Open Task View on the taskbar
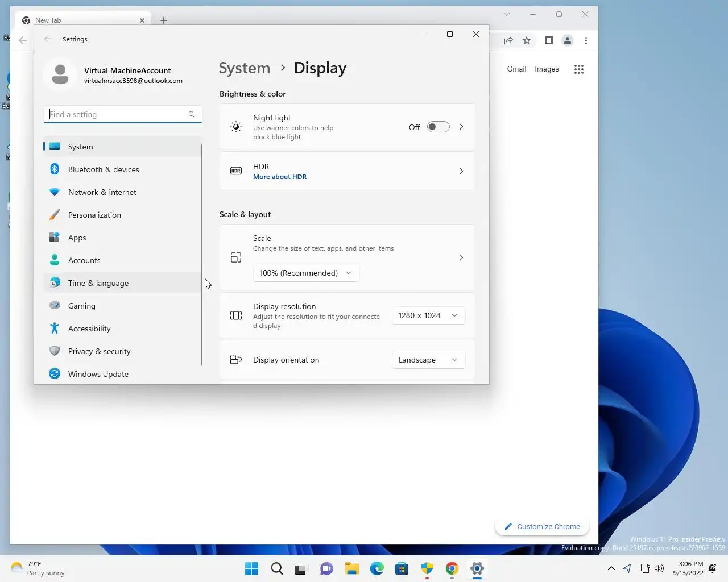Screen dimensions: 728x582 tap(301, 568)
